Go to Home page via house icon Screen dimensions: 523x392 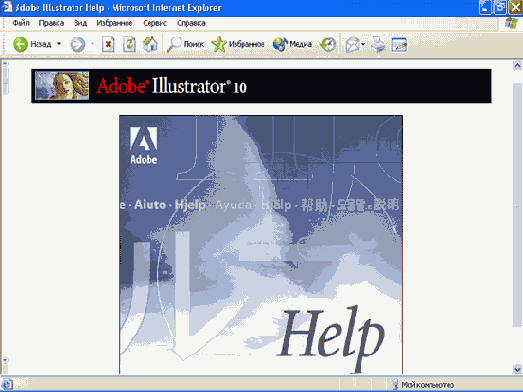[x=150, y=44]
